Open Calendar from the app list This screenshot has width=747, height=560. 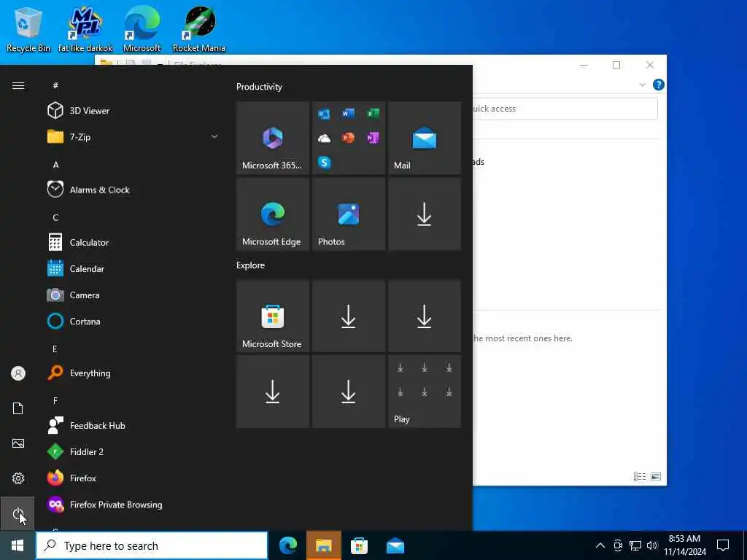(x=133, y=268)
